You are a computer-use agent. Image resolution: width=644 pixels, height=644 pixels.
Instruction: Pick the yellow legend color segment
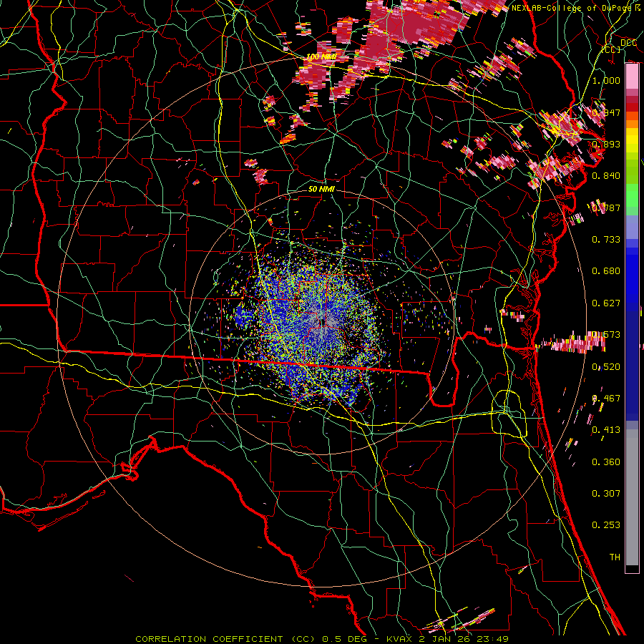[632, 140]
